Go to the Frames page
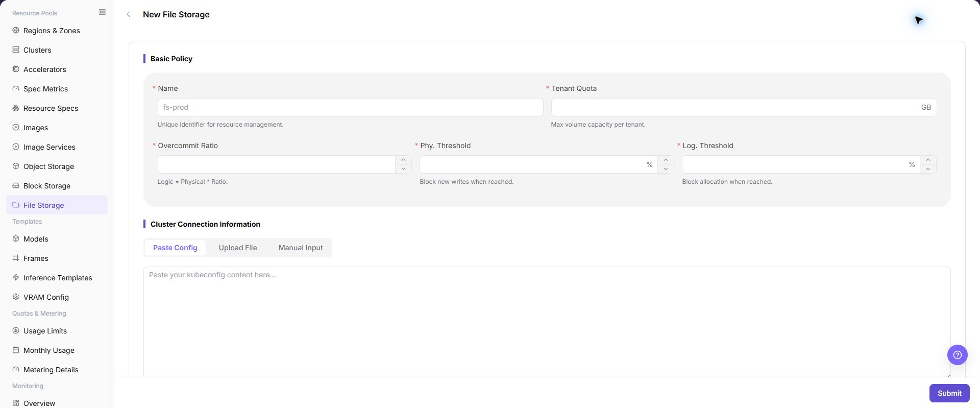 pos(57,258)
